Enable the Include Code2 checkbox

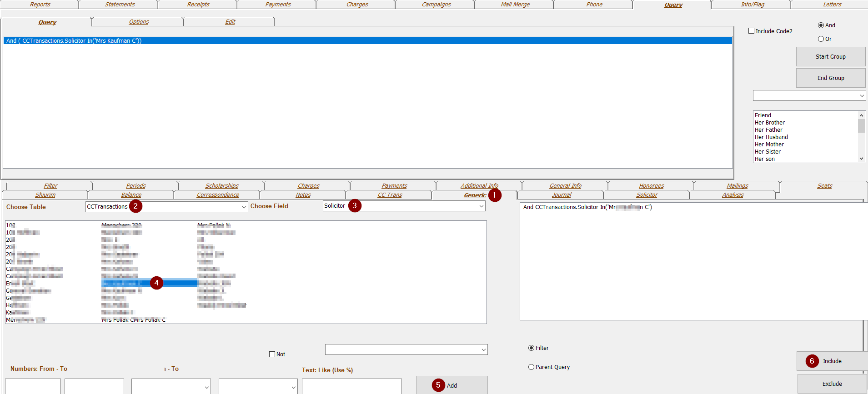[751, 31]
